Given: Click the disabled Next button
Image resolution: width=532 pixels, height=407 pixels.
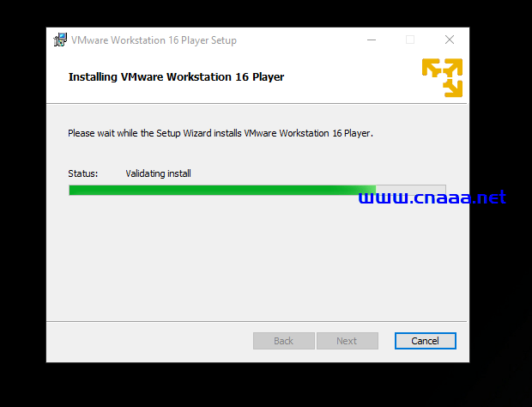Looking at the screenshot, I should tap(348, 341).
